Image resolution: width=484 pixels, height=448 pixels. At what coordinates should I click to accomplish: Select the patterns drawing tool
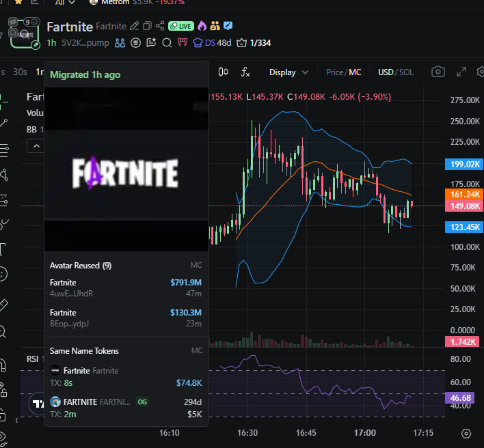[4, 175]
